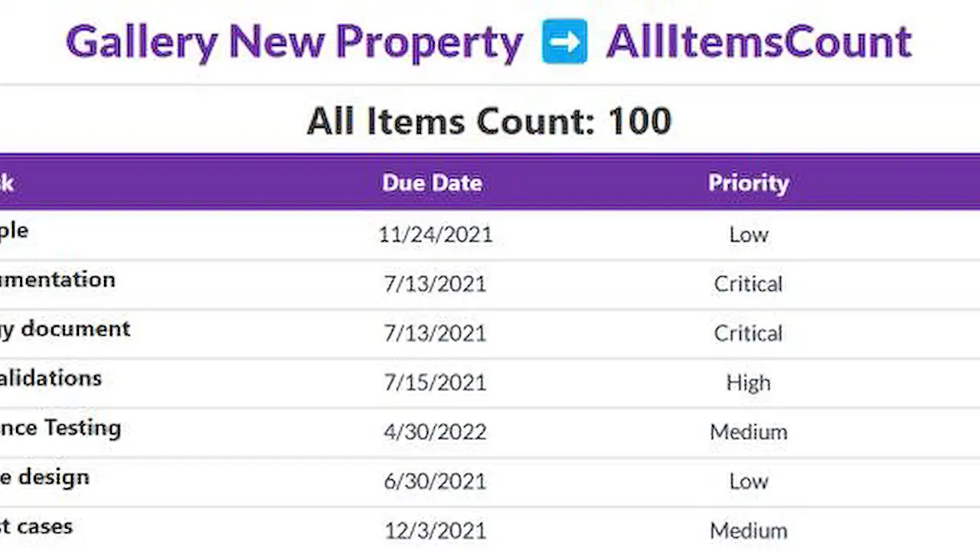Click the High priority value
The width and height of the screenshot is (980, 551).
(748, 383)
